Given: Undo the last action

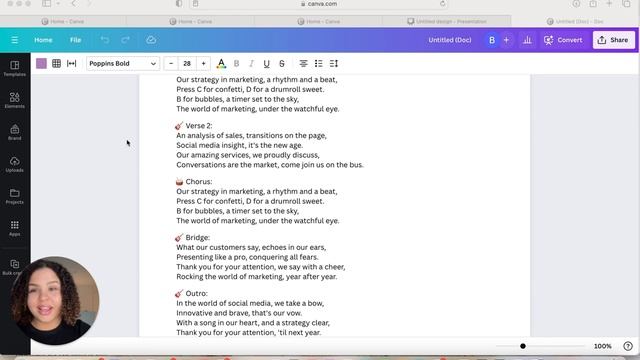Looking at the screenshot, I should pyautogui.click(x=105, y=40).
